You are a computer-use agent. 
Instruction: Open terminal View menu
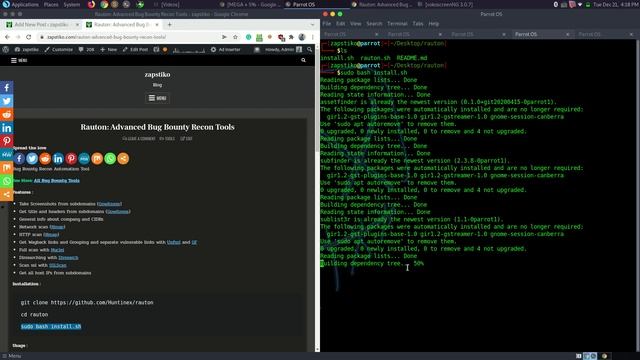[x=356, y=24]
